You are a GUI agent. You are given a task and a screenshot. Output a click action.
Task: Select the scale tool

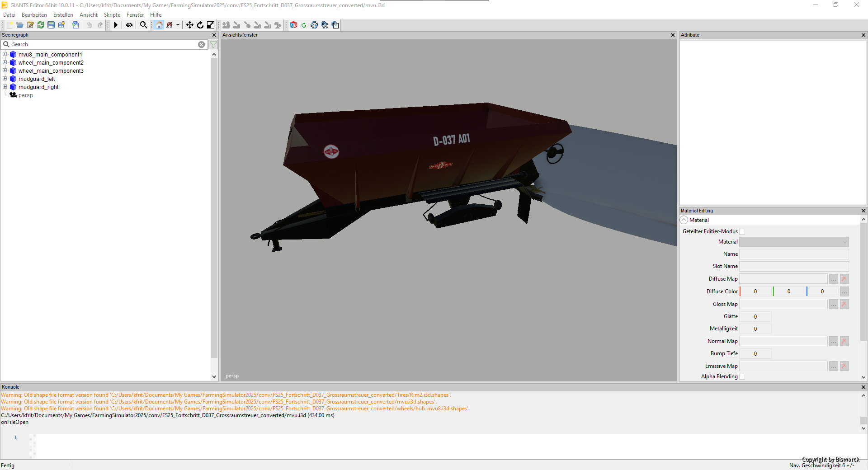click(211, 25)
